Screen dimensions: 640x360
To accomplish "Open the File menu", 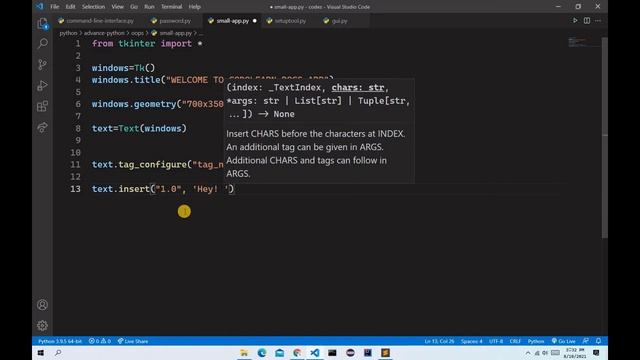I will pos(55,7).
